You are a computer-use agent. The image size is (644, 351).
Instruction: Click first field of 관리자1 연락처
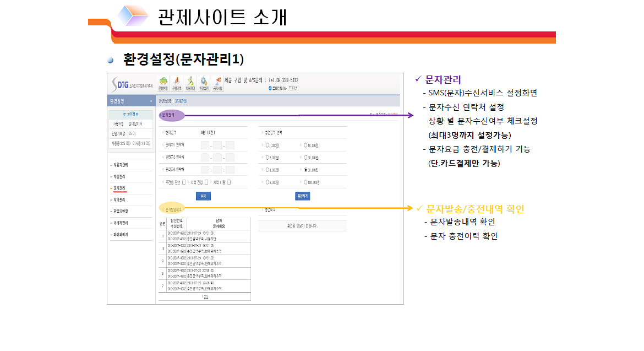[x=205, y=145]
